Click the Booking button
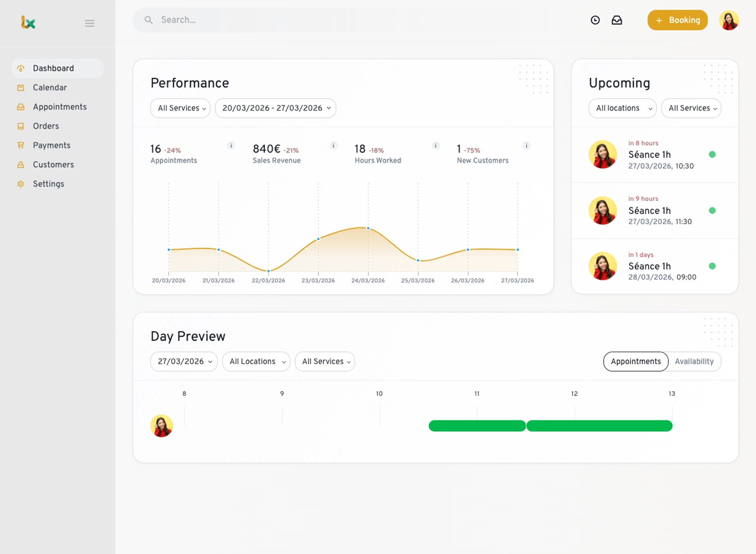 (677, 20)
